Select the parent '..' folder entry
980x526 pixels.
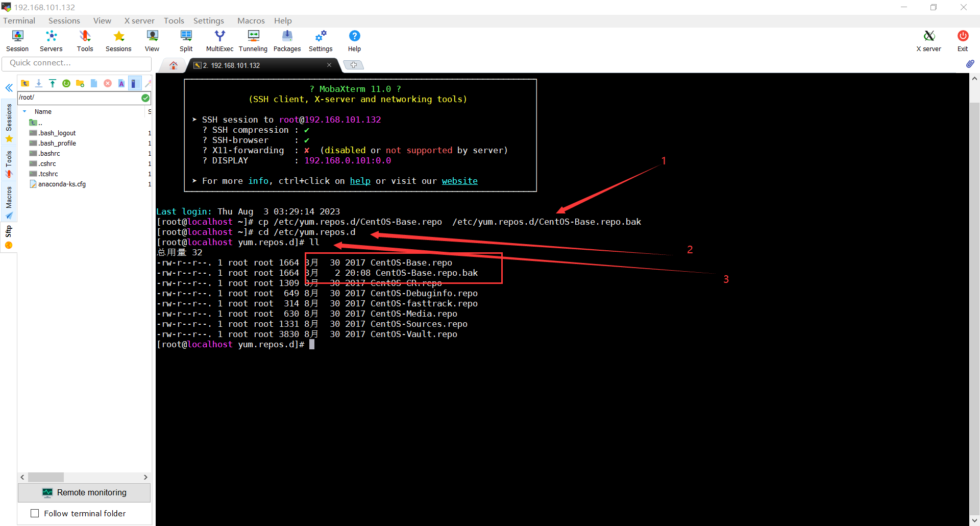(36, 123)
